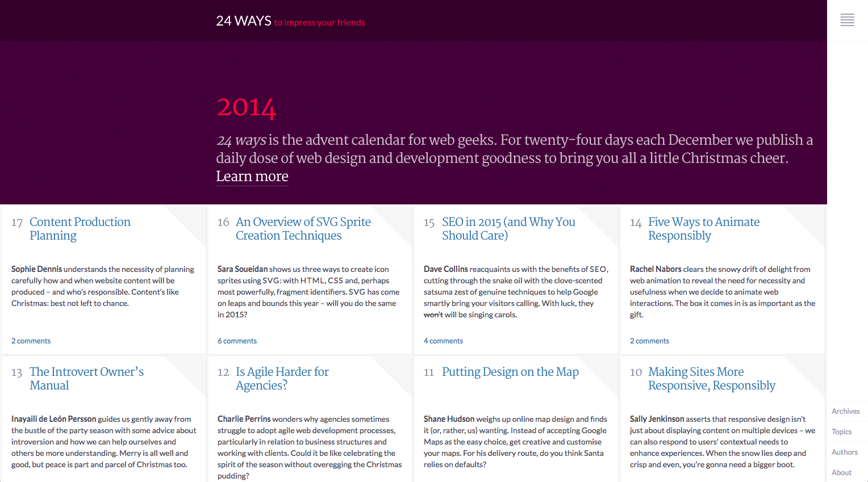
Task: View 2 comments on Animate Responsibly article
Action: (649, 341)
